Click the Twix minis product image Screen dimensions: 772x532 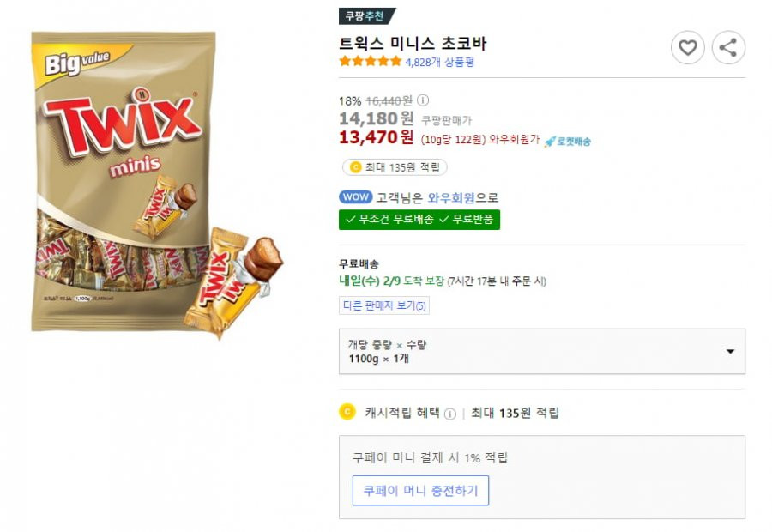(x=157, y=184)
